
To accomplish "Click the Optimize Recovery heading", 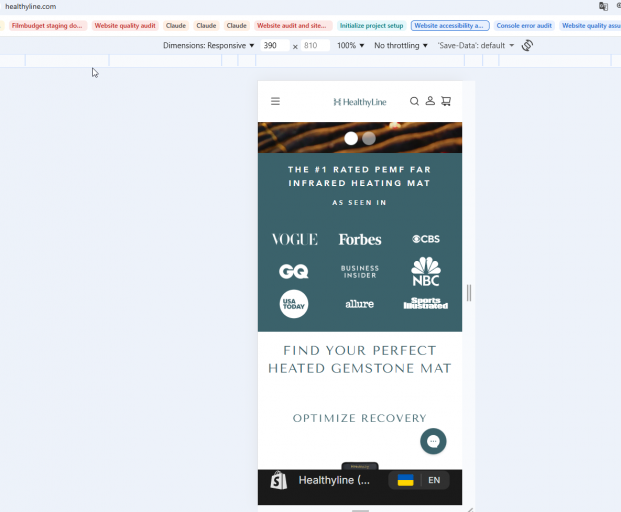I will (x=360, y=418).
